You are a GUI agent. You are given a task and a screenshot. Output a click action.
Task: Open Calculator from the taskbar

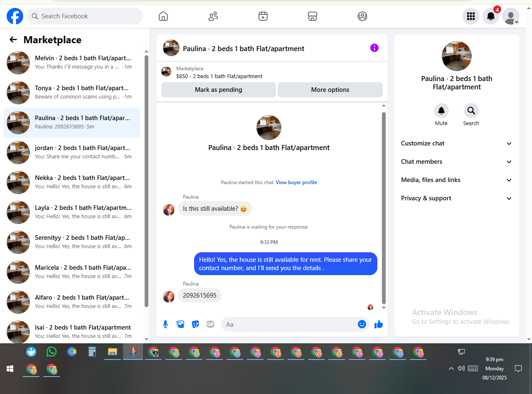[x=92, y=352]
